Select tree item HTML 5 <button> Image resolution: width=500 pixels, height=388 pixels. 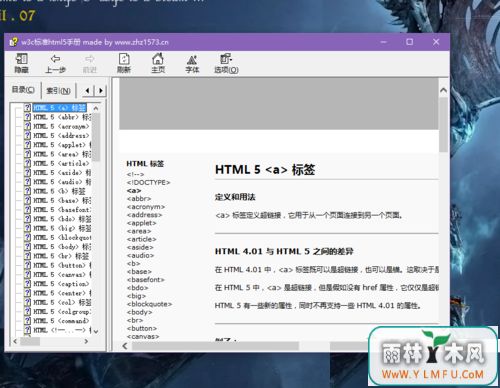click(x=62, y=265)
